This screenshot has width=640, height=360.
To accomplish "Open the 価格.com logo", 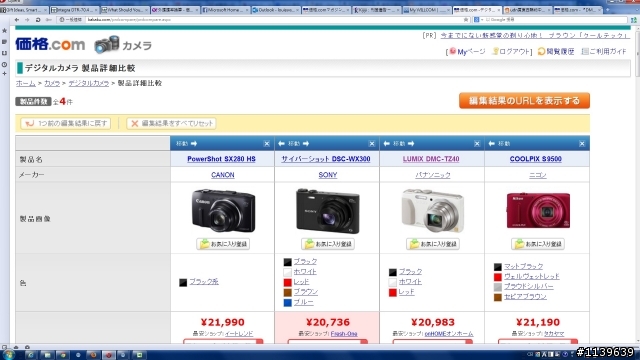I will point(50,44).
